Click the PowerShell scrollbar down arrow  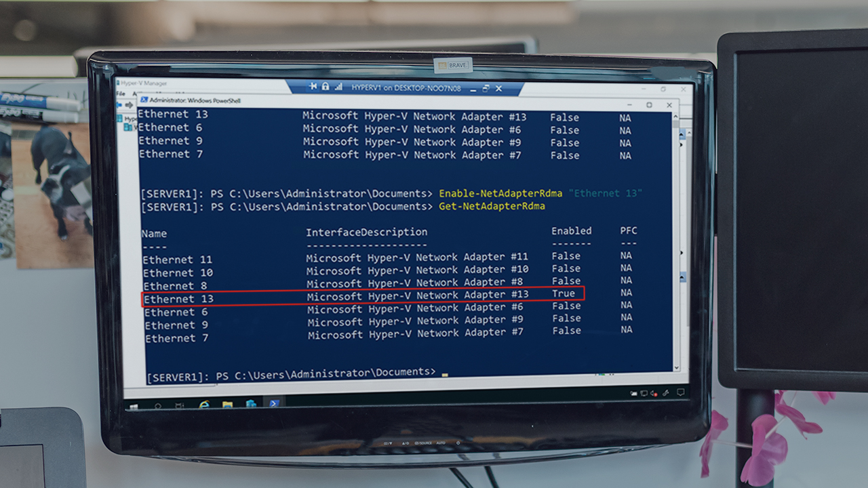pos(675,367)
